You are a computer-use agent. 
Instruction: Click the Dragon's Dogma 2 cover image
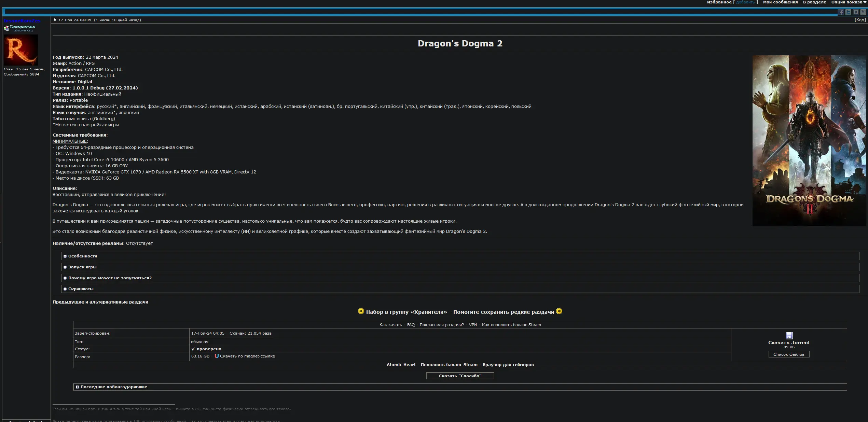[x=809, y=140]
